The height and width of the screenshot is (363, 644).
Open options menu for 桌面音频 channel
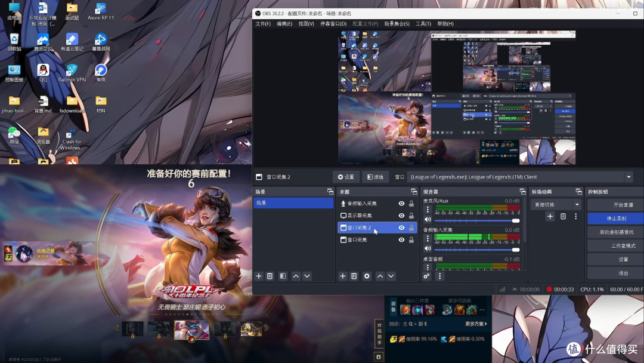[428, 267]
